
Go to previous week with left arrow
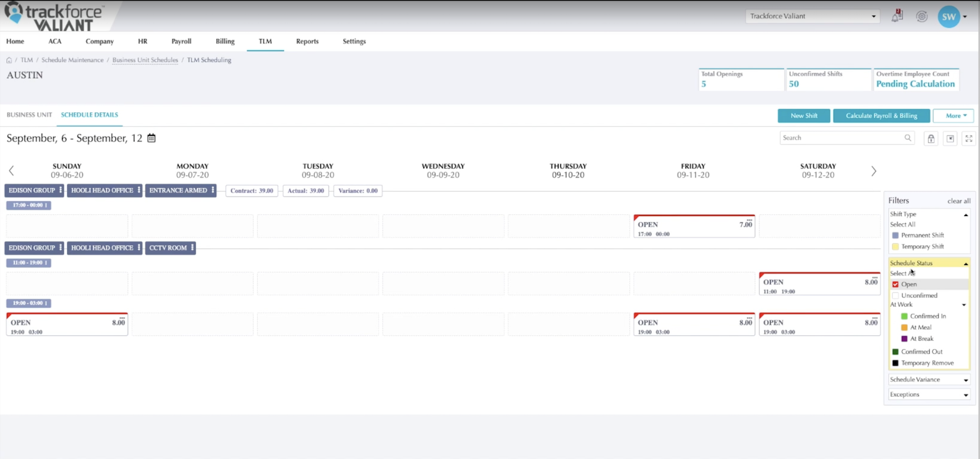click(11, 171)
